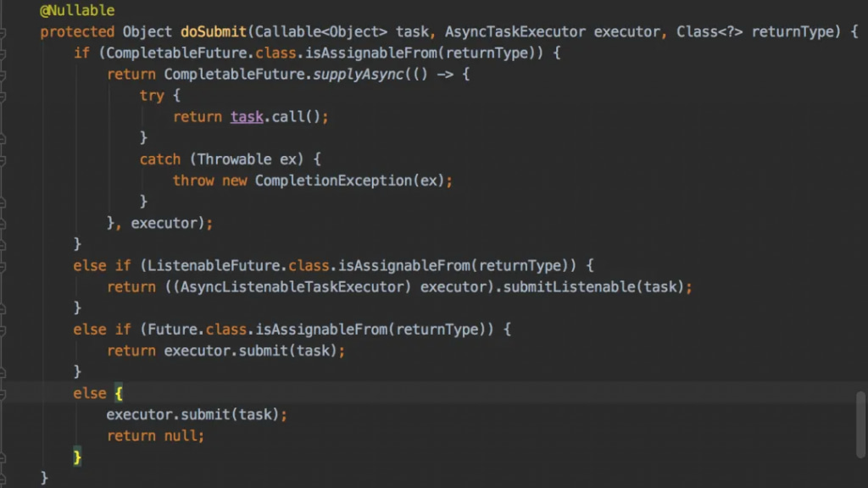Collapse the CompletableFuture if-block in gutter

coord(3,53)
